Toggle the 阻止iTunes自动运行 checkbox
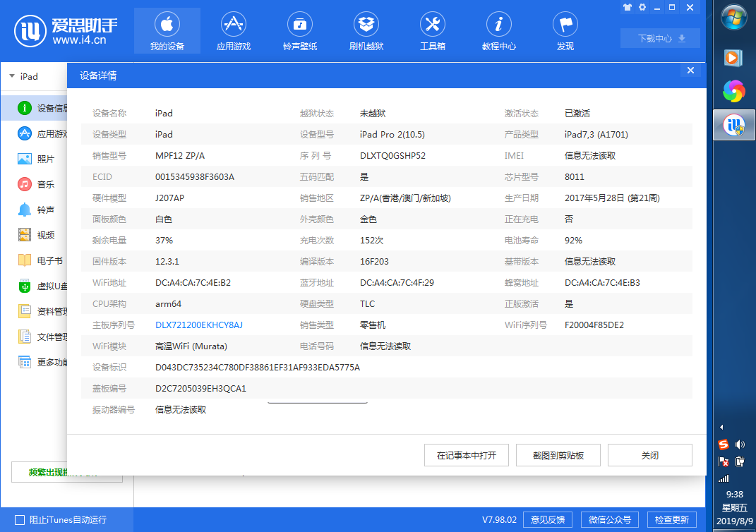 tap(20, 520)
